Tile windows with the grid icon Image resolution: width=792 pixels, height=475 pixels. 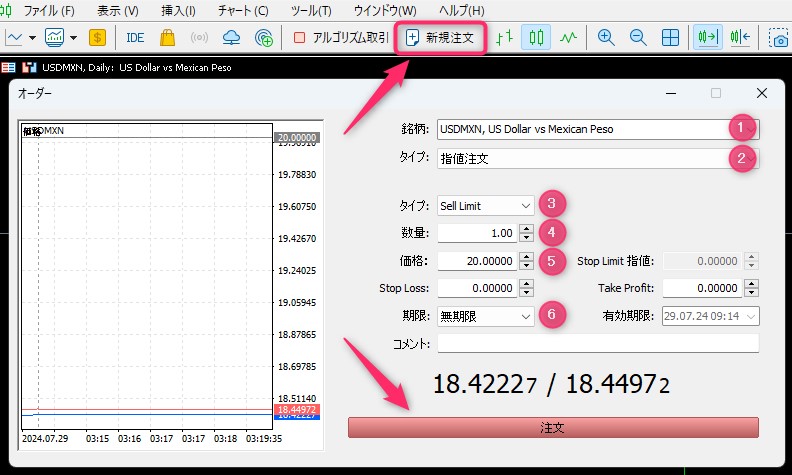tap(670, 37)
